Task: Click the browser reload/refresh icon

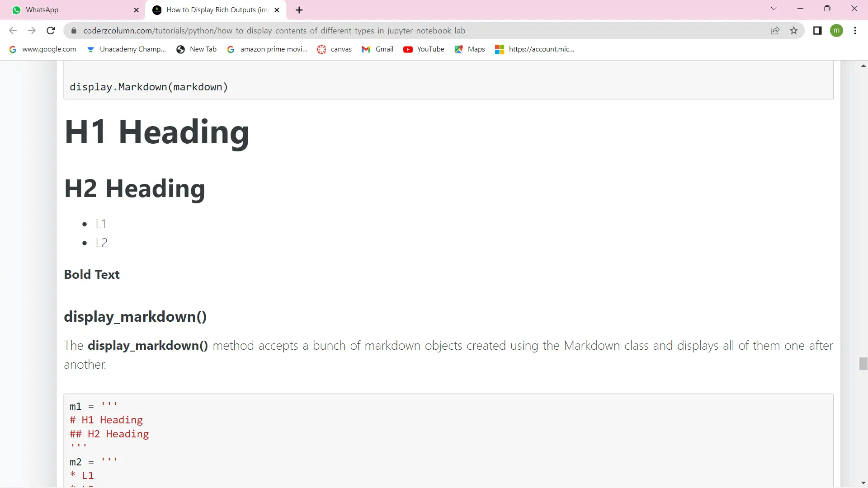Action: (51, 31)
